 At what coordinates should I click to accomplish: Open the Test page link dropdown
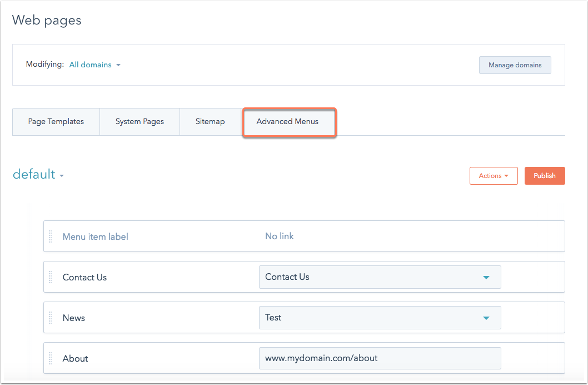point(380,318)
